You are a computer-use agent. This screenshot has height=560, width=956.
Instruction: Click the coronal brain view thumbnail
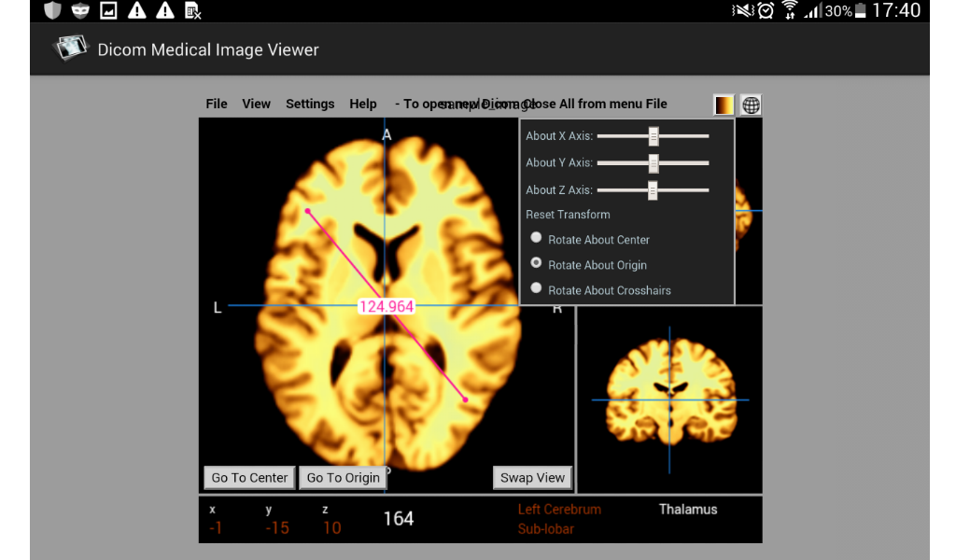coord(668,397)
